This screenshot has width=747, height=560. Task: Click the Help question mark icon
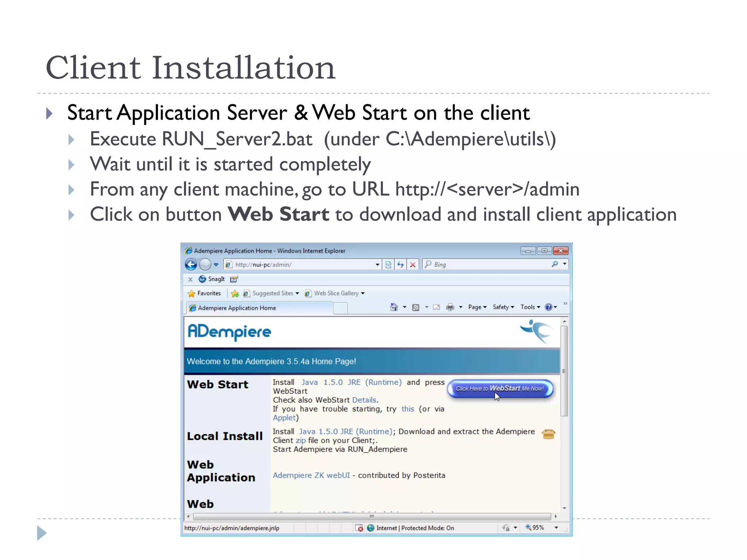click(x=549, y=307)
